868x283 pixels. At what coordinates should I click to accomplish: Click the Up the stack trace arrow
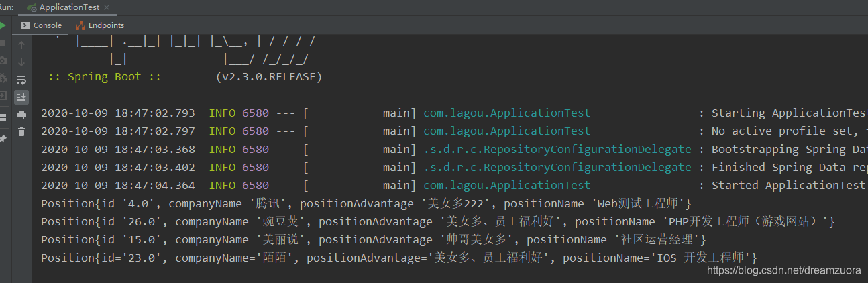(x=21, y=45)
